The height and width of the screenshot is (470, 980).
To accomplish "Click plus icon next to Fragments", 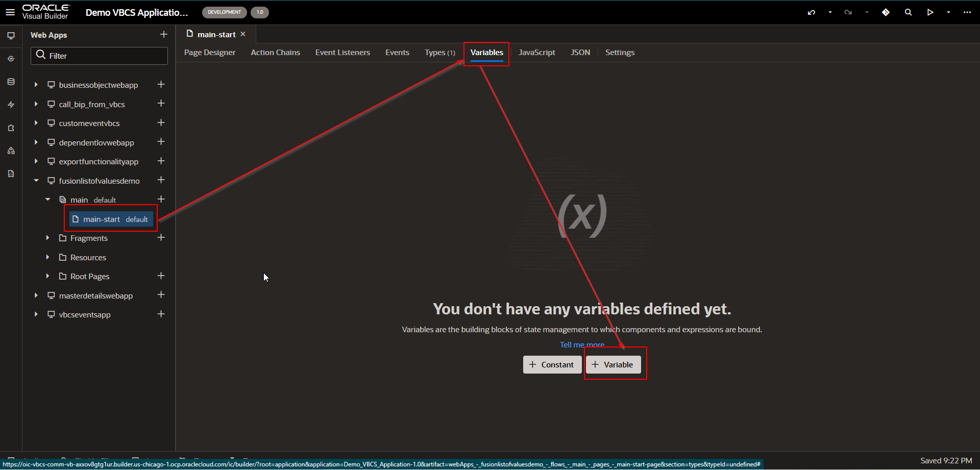I will pyautogui.click(x=161, y=237).
